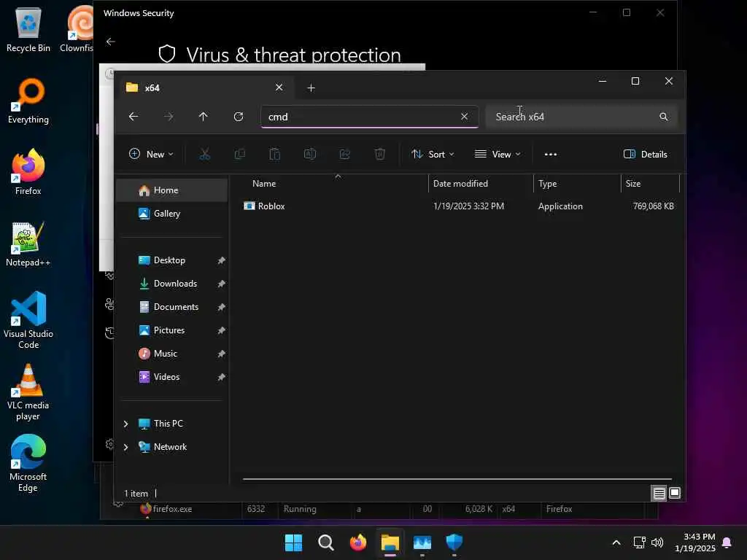The image size is (747, 560).
Task: Click Task Manager icon in taskbar
Action: pyautogui.click(x=422, y=542)
